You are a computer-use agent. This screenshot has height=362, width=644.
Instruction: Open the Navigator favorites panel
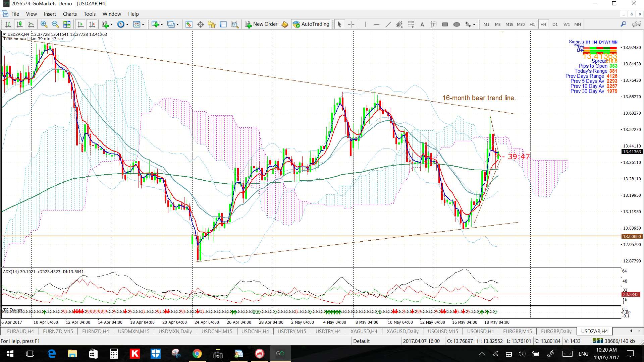212,24
